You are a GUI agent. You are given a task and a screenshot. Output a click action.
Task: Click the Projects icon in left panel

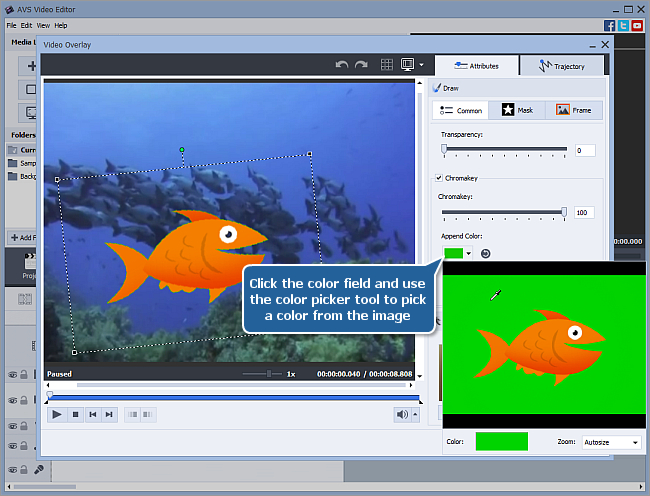tap(29, 265)
